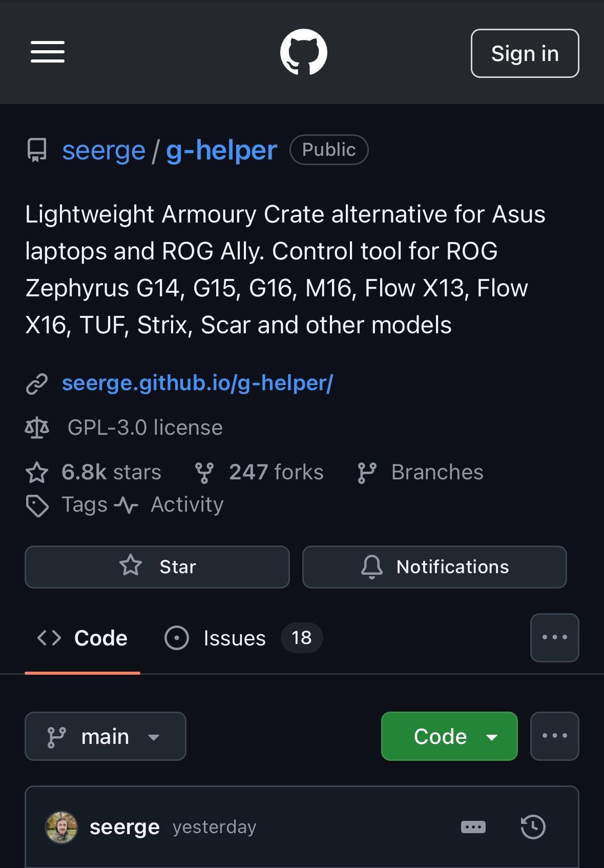Open the Notifications bell button

tap(434, 567)
